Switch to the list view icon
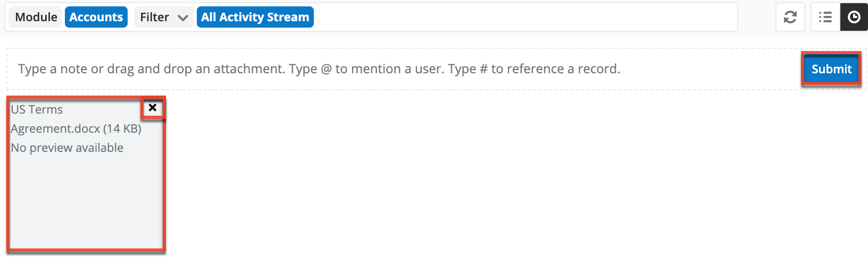 coord(825,17)
